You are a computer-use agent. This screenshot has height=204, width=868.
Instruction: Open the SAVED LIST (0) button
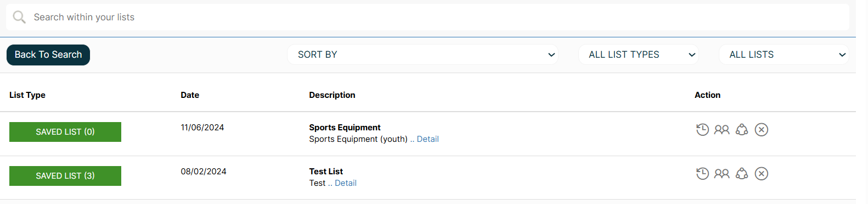click(65, 132)
